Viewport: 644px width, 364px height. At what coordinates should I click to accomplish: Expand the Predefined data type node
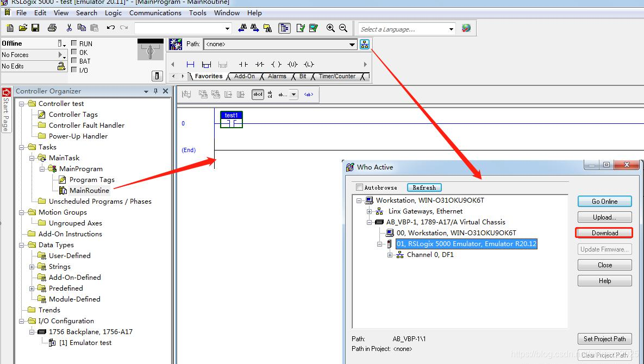coord(32,288)
